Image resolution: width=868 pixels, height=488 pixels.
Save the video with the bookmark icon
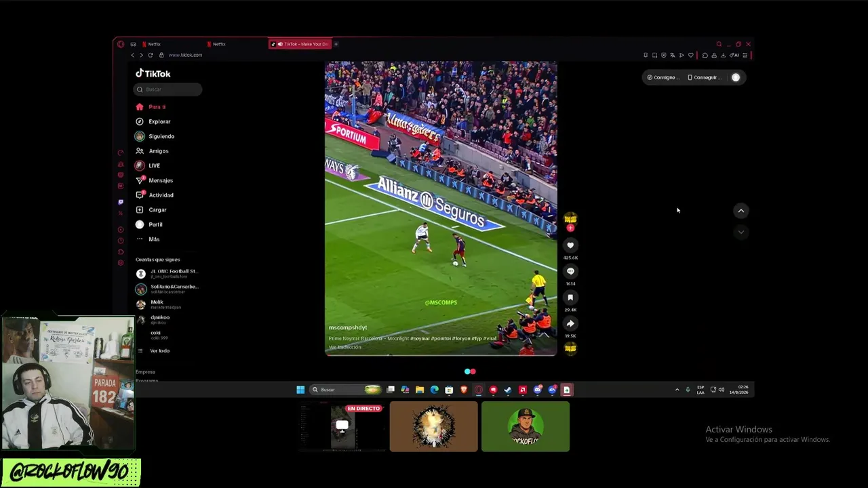[570, 298]
